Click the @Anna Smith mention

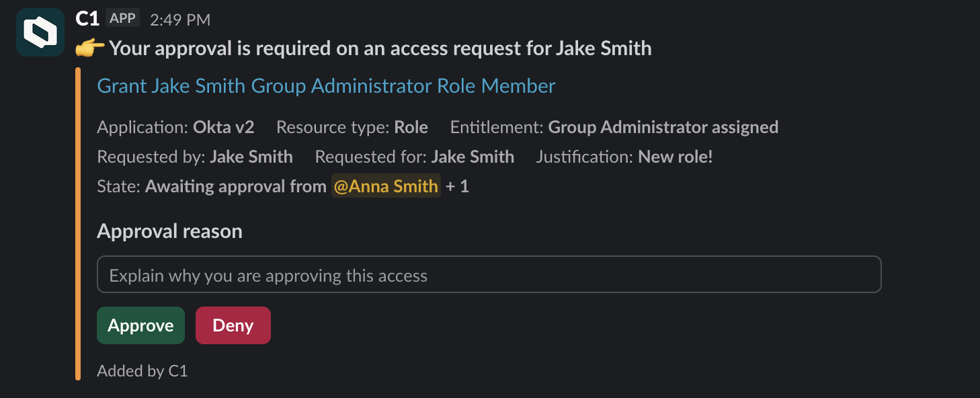(x=386, y=186)
